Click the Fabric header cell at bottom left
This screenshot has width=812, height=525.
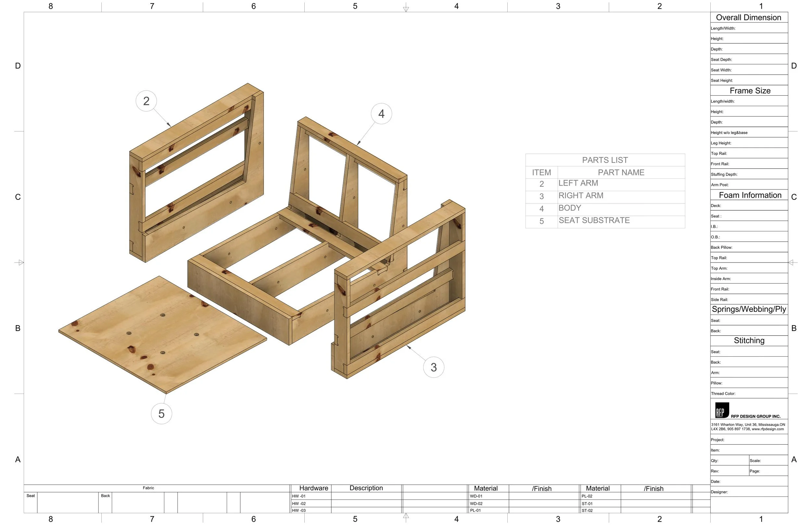coord(148,487)
